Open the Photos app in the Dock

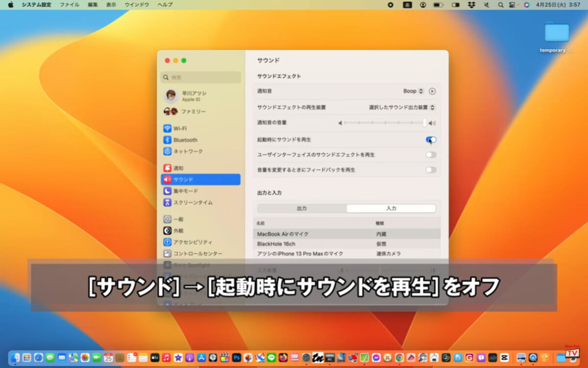(x=85, y=358)
